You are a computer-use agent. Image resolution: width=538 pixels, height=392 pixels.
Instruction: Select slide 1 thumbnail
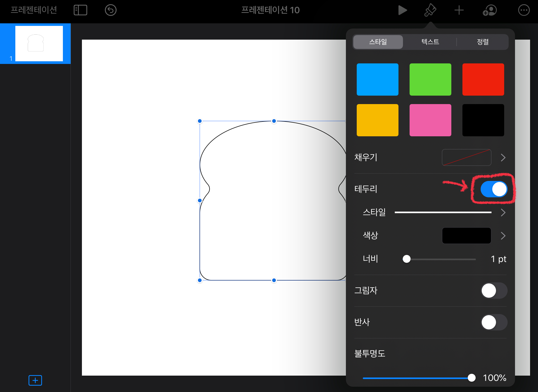tap(39, 44)
